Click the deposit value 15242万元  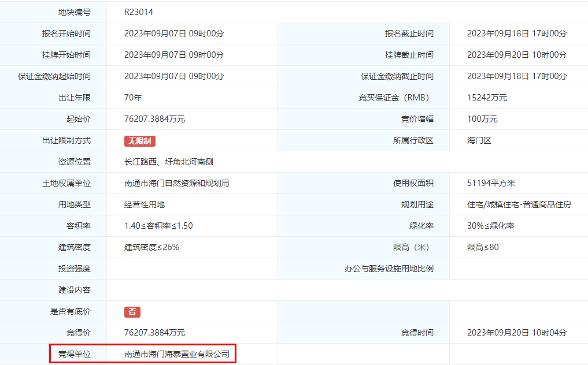click(487, 98)
